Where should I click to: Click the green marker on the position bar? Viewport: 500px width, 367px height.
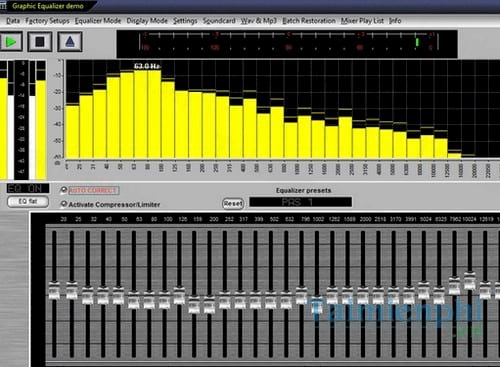click(417, 42)
